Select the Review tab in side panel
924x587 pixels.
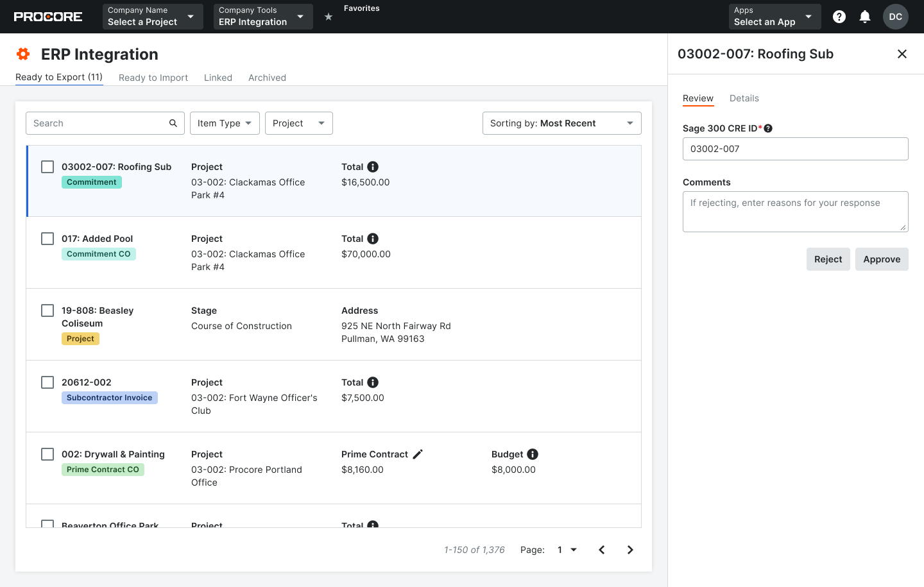click(x=698, y=98)
